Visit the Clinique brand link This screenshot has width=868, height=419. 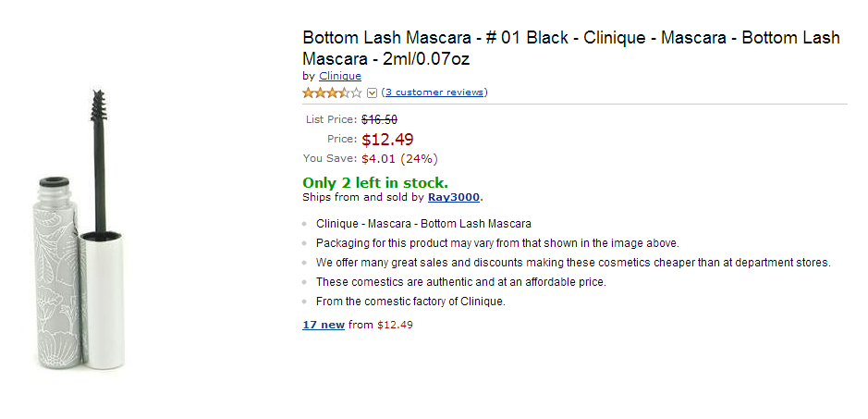click(340, 76)
